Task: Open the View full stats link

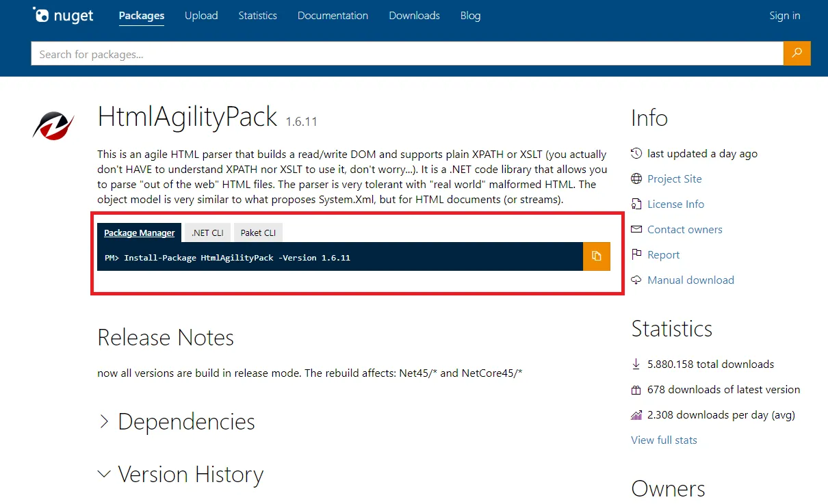Action: coord(664,440)
